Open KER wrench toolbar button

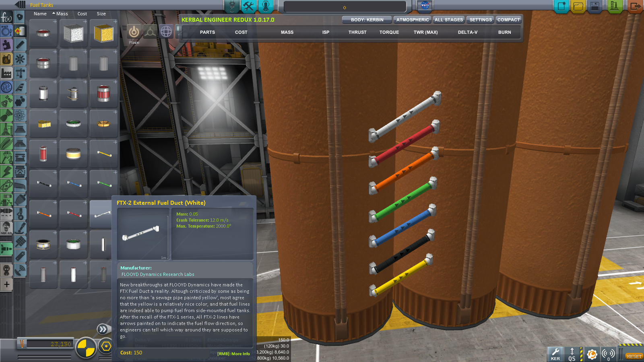tap(555, 354)
